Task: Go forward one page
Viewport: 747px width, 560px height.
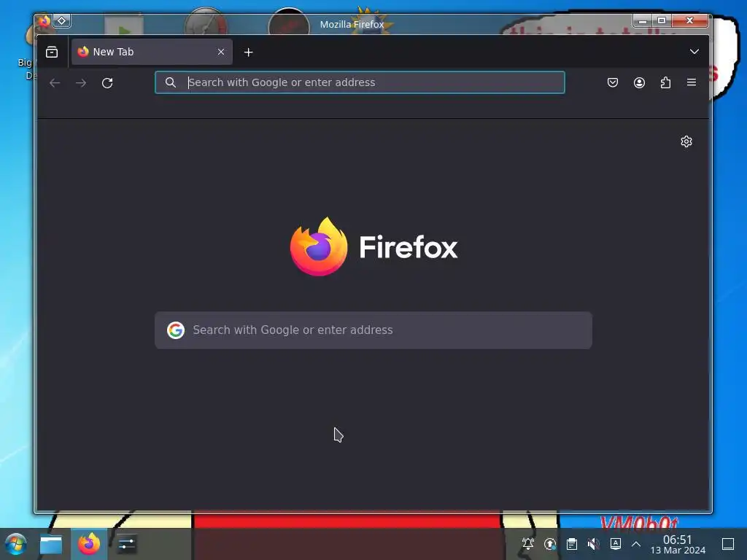Action: pos(81,83)
